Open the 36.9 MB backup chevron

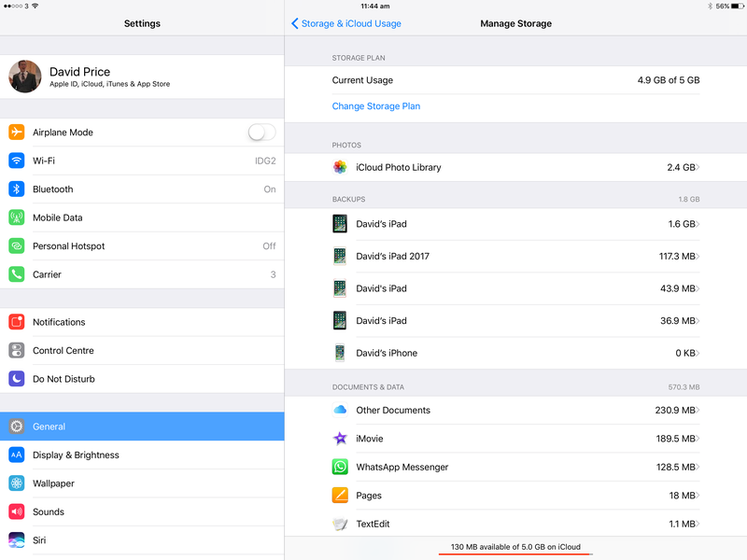click(x=698, y=321)
